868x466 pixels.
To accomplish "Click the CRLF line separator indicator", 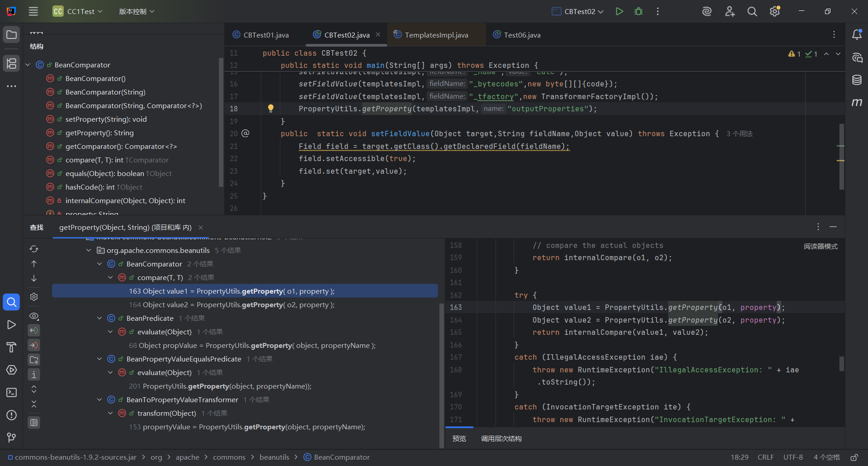I will click(x=765, y=457).
